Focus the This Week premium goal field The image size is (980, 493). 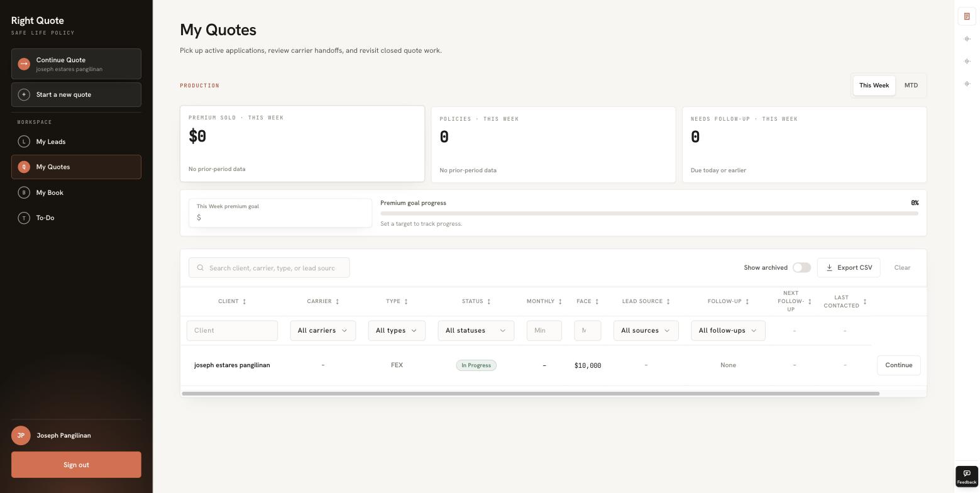(x=280, y=213)
